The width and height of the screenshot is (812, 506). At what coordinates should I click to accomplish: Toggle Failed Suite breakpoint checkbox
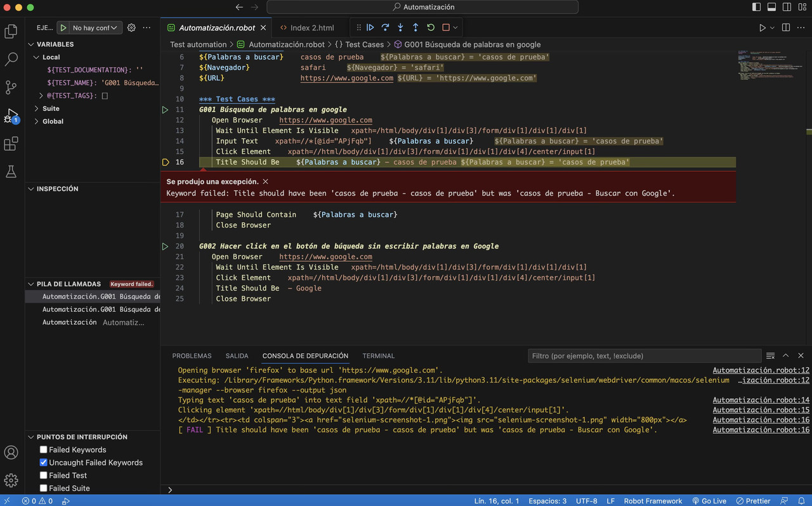(44, 488)
